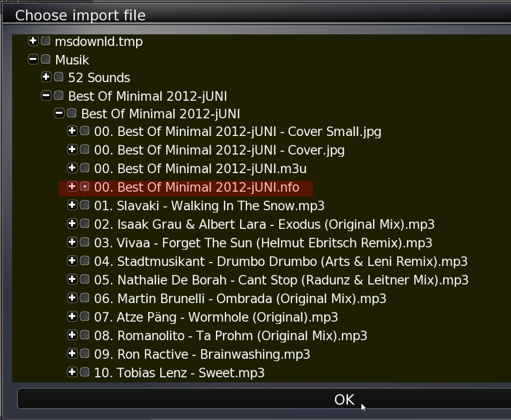511x420 pixels.
Task: Expand the msdownld.tmp tree node
Action: click(x=33, y=41)
